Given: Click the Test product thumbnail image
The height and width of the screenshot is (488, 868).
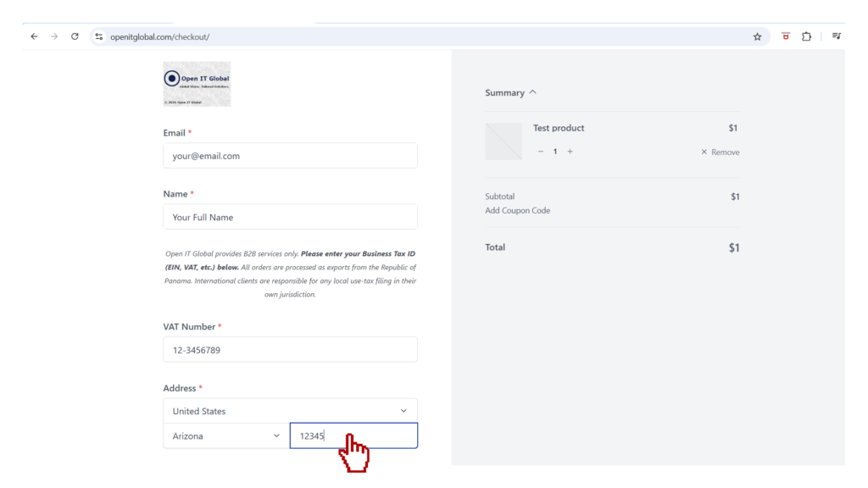Looking at the screenshot, I should click(x=504, y=141).
